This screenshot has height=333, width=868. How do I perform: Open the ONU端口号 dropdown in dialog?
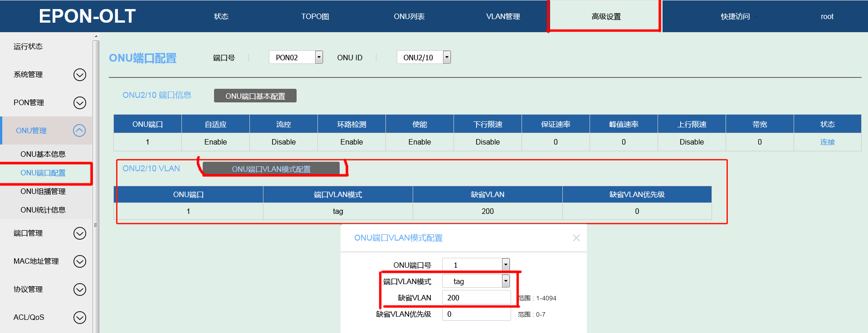[506, 265]
